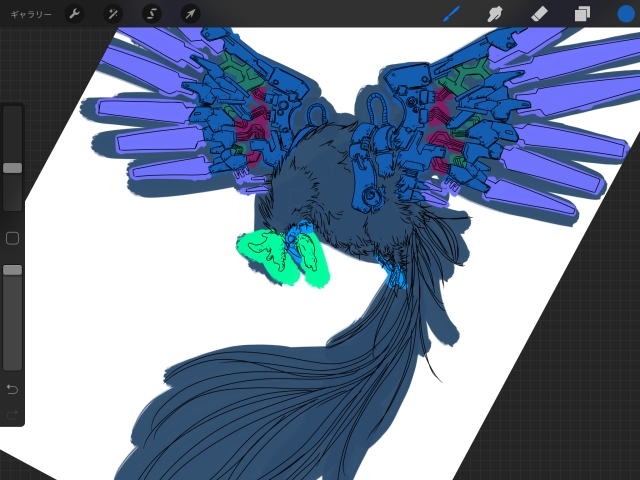Select the Eraser tool

[x=538, y=14]
